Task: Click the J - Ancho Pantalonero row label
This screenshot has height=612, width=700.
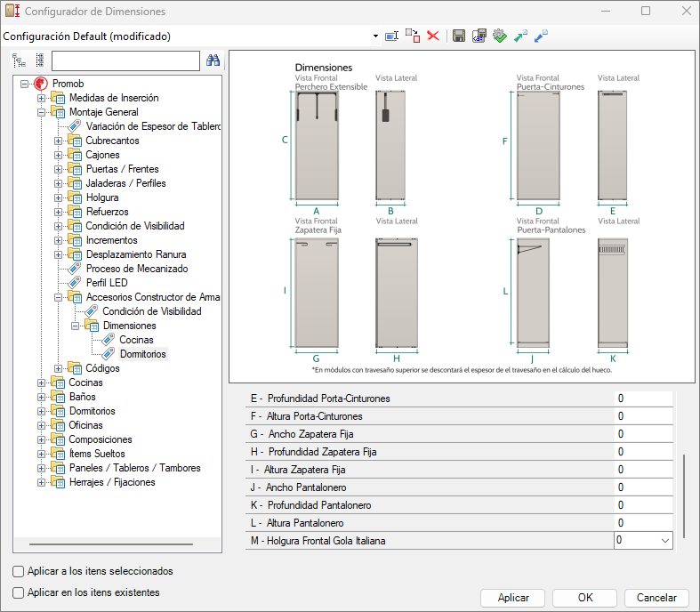Action: point(298,487)
